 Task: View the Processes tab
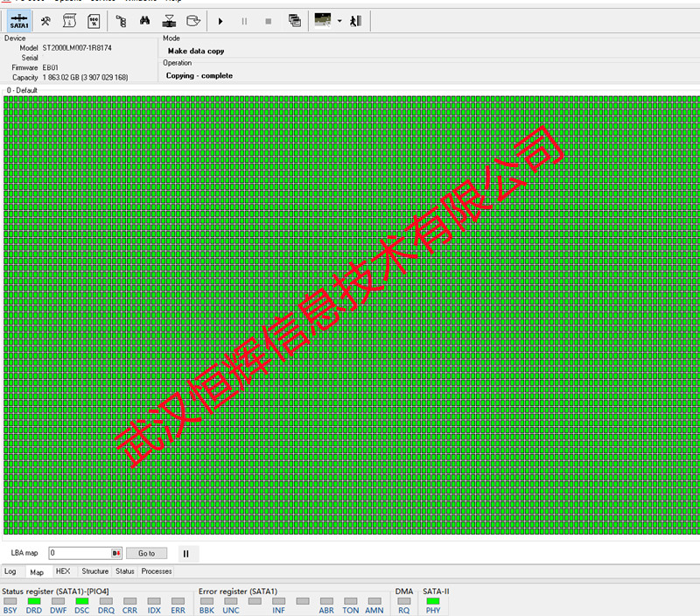coord(157,571)
